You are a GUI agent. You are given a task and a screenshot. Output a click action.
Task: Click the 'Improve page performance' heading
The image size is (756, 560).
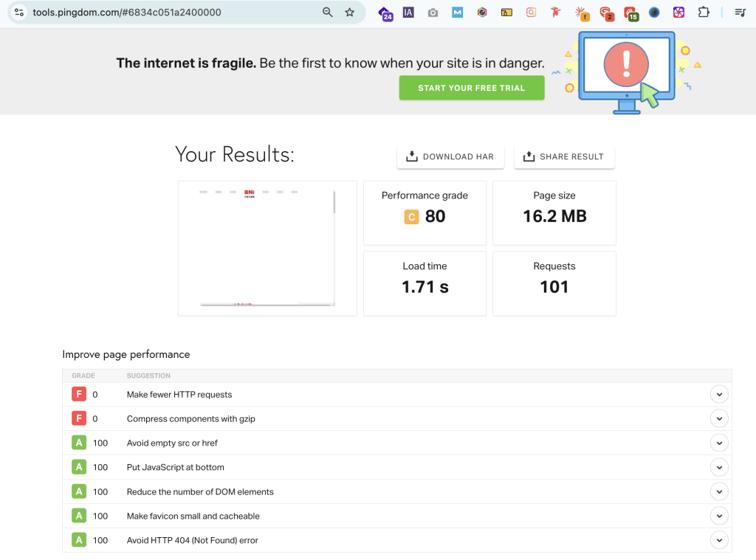click(126, 354)
